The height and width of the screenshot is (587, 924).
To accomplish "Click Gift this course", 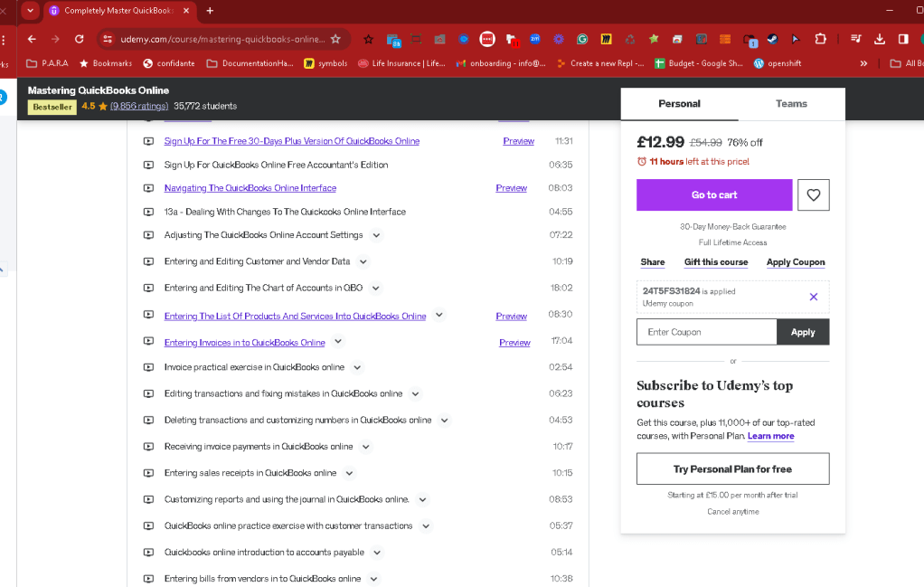I will click(x=716, y=262).
